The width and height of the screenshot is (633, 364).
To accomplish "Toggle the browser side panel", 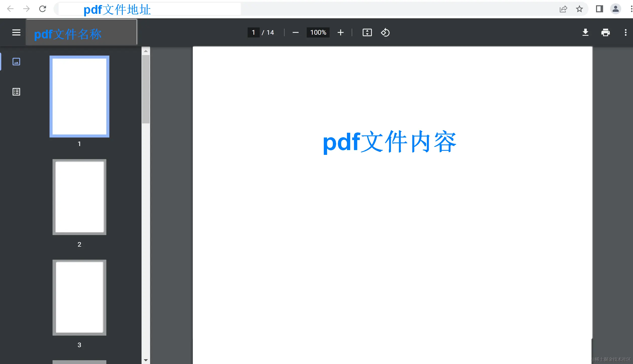I will [599, 9].
